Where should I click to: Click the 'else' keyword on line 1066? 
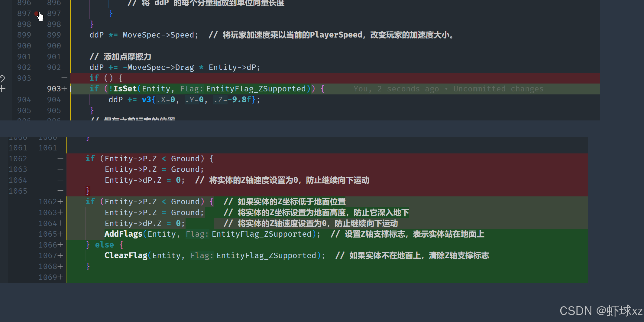(x=105, y=245)
